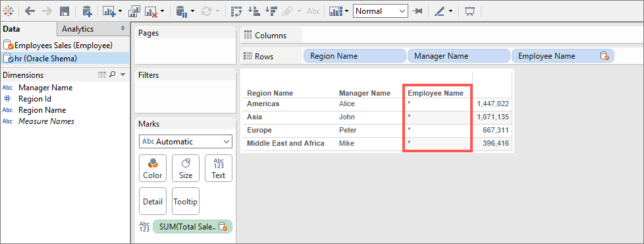Toggle mark labels with the Abc icon
Viewport: 644px width, 244px height.
313,11
